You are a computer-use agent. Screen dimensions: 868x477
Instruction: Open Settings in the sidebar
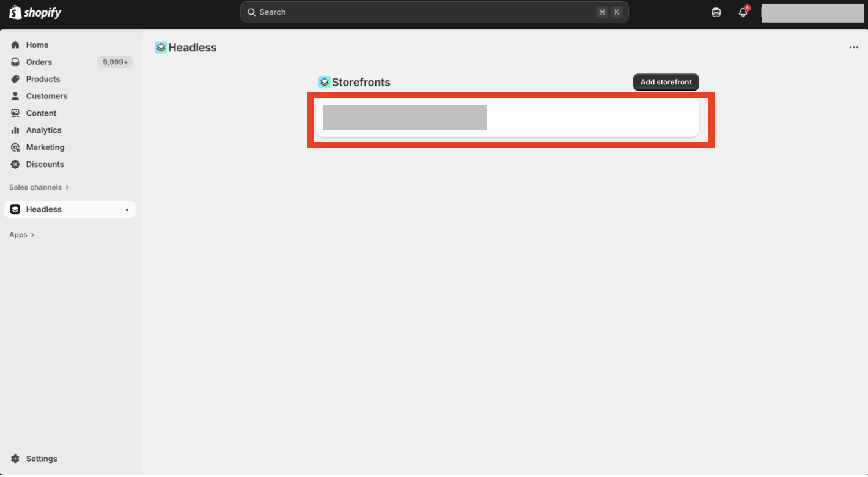pos(70,459)
